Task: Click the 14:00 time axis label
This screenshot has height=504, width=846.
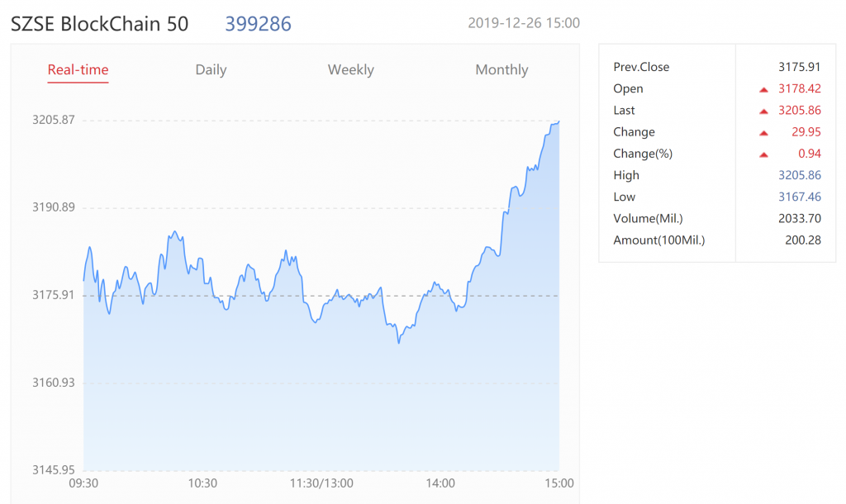Action: pyautogui.click(x=440, y=483)
